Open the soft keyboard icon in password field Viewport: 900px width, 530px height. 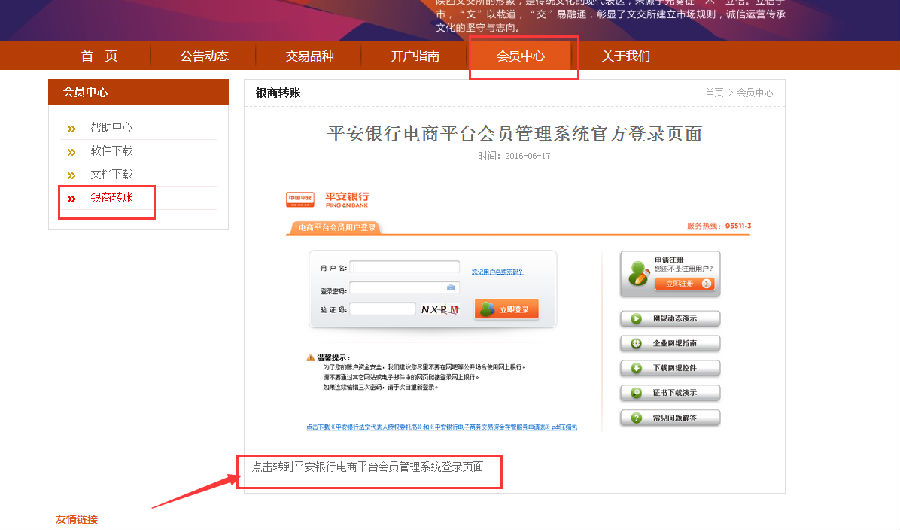click(x=451, y=288)
